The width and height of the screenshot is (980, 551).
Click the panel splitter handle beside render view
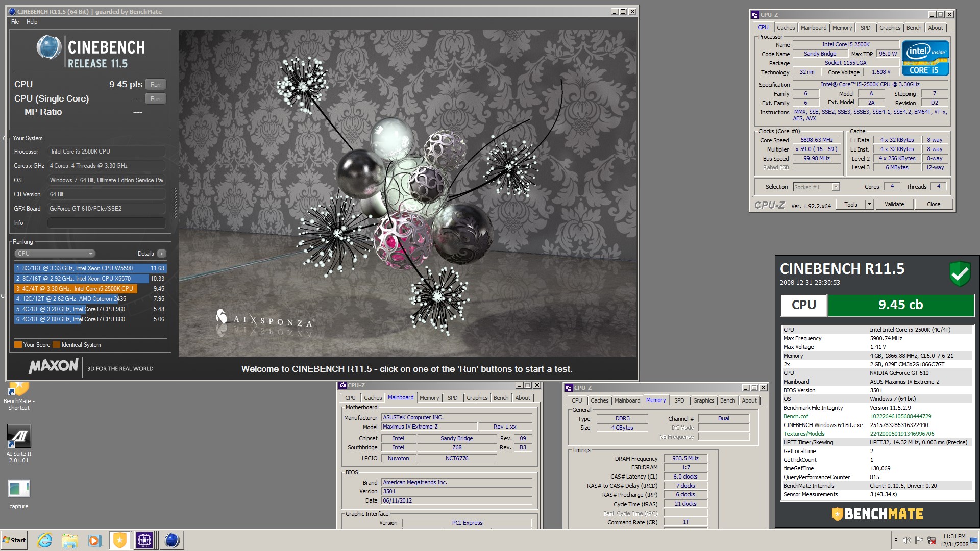point(176,203)
